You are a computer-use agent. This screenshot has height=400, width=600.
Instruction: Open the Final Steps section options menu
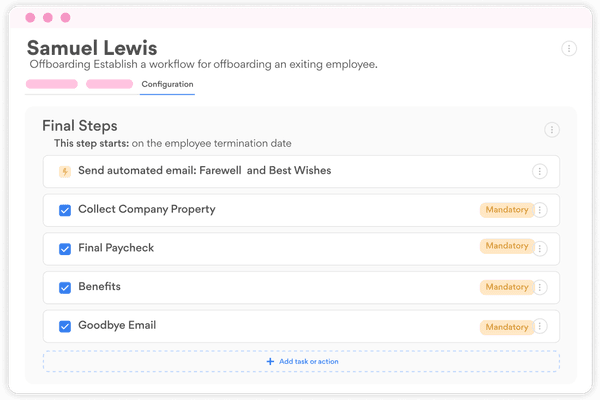(551, 130)
